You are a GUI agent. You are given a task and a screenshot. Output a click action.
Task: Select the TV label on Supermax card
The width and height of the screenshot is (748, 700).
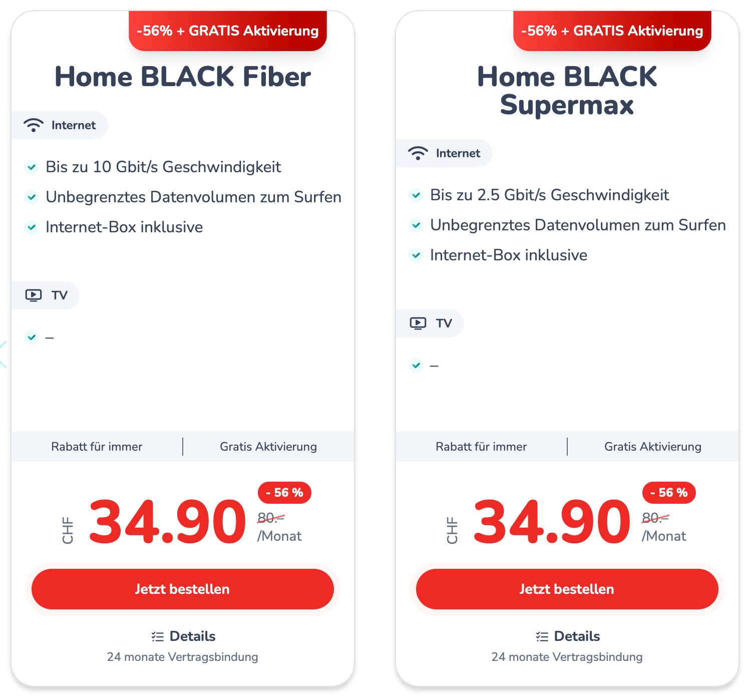tap(444, 323)
